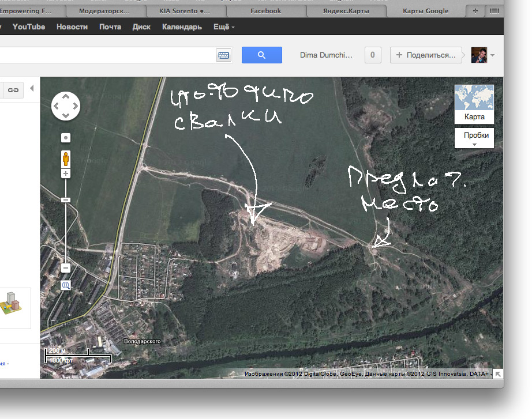
Task: Click the zoom slider handle
Action: 66,199
